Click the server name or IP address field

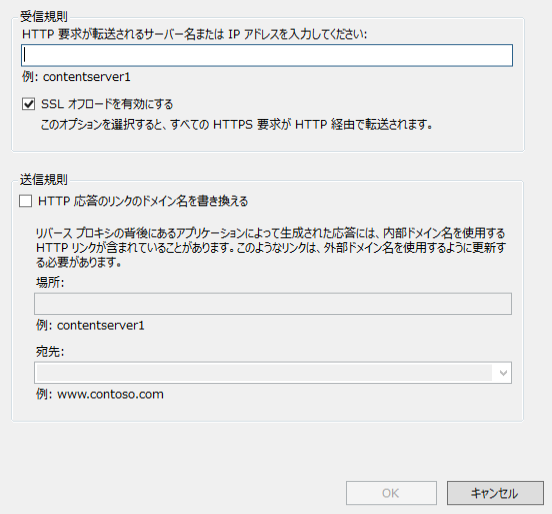coord(267,55)
